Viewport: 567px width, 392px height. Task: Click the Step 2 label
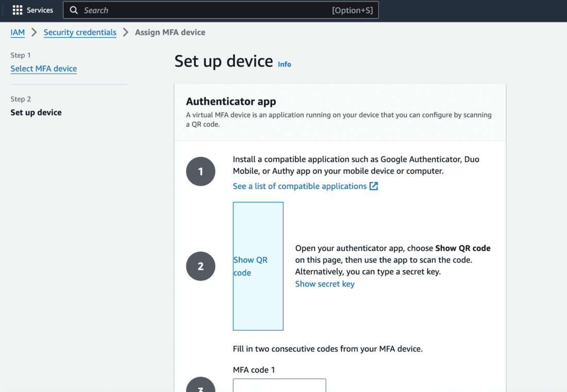tap(21, 99)
